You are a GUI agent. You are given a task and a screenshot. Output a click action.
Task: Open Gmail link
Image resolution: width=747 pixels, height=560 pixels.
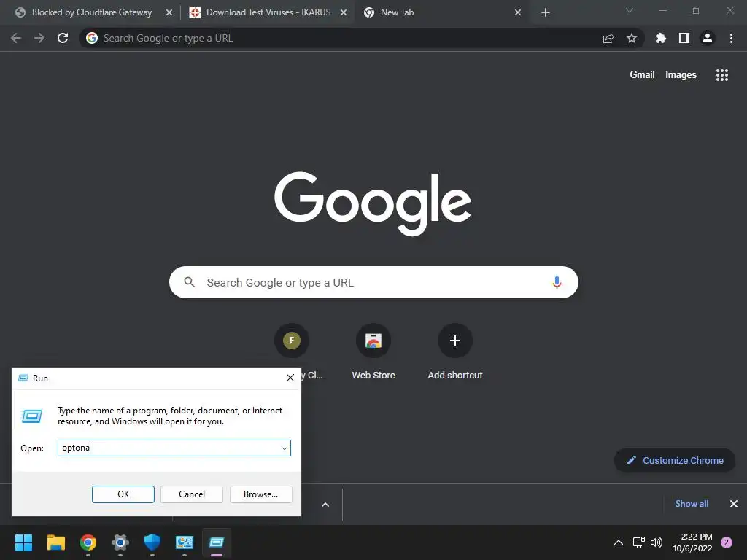[x=642, y=75]
